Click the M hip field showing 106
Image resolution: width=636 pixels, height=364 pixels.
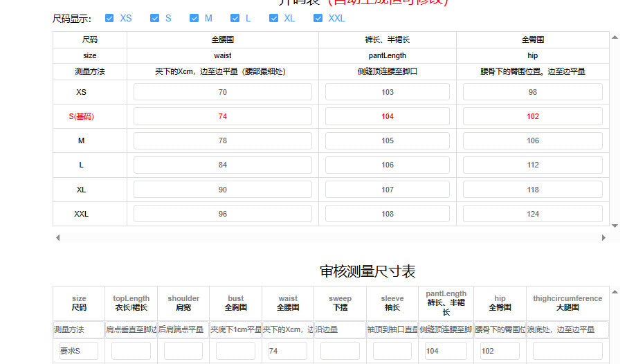[532, 140]
